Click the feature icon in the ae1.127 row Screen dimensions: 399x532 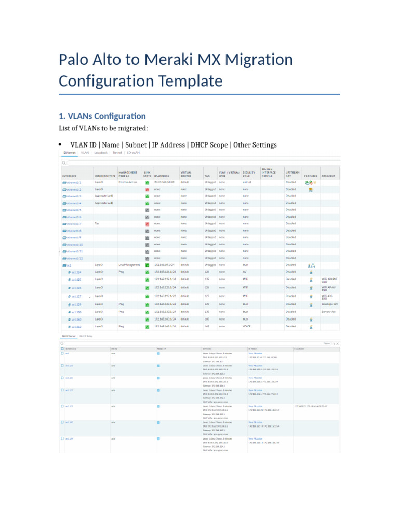[311, 296]
